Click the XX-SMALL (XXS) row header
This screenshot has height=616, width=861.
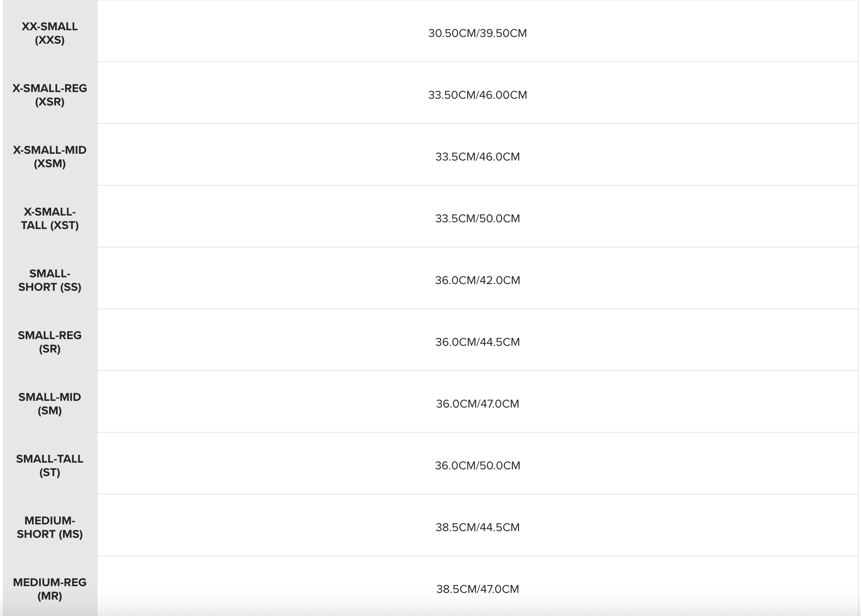pos(50,33)
